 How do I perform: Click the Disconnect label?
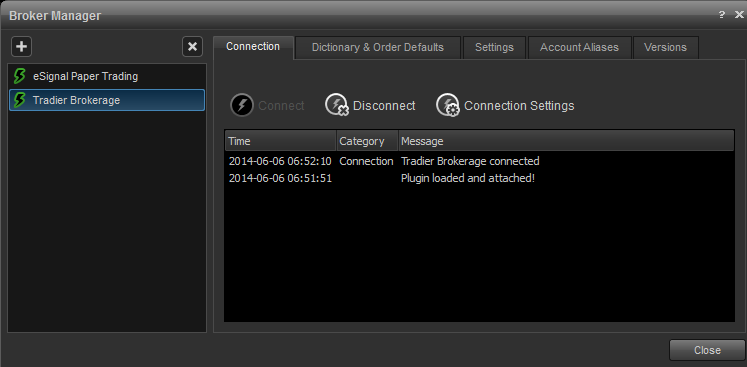pyautogui.click(x=384, y=105)
